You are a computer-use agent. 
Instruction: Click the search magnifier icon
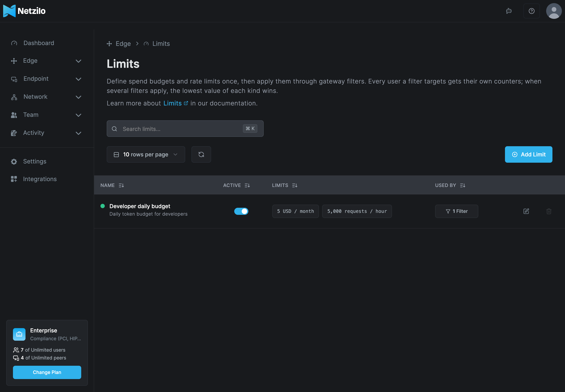(x=114, y=129)
